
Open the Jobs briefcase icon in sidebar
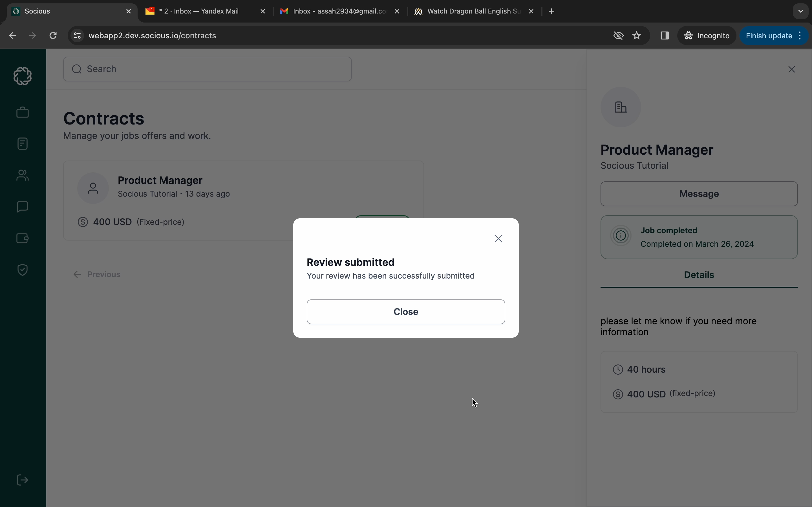(x=23, y=112)
